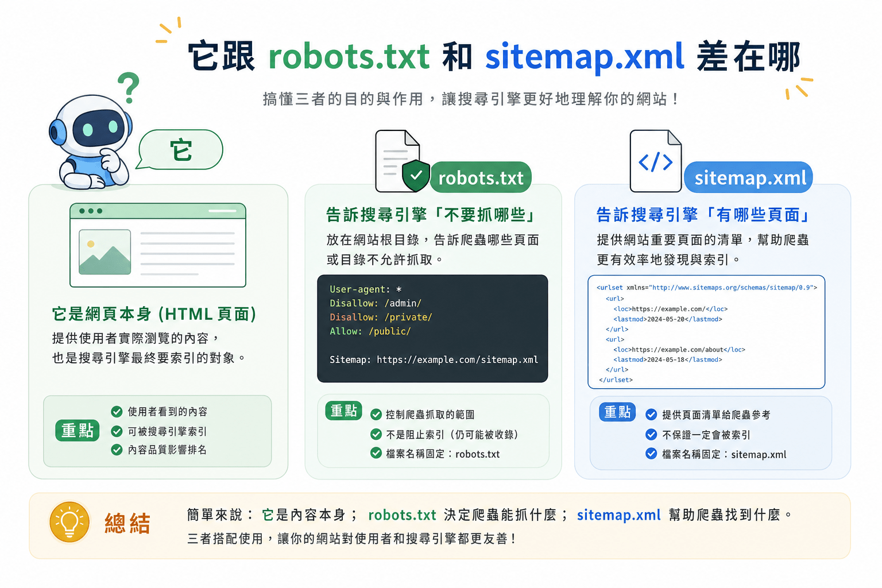
Task: Click checkmark beside 不保證一定會被索引
Action: [x=651, y=434]
